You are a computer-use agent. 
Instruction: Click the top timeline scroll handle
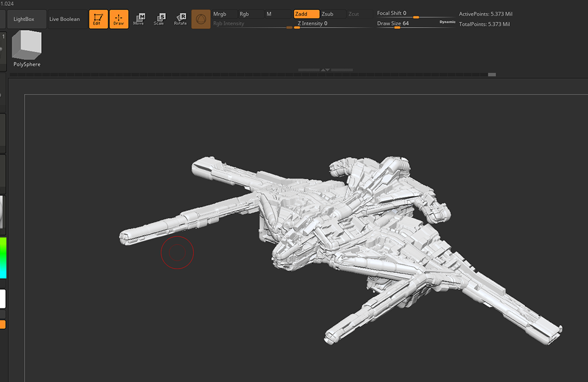[x=492, y=75]
